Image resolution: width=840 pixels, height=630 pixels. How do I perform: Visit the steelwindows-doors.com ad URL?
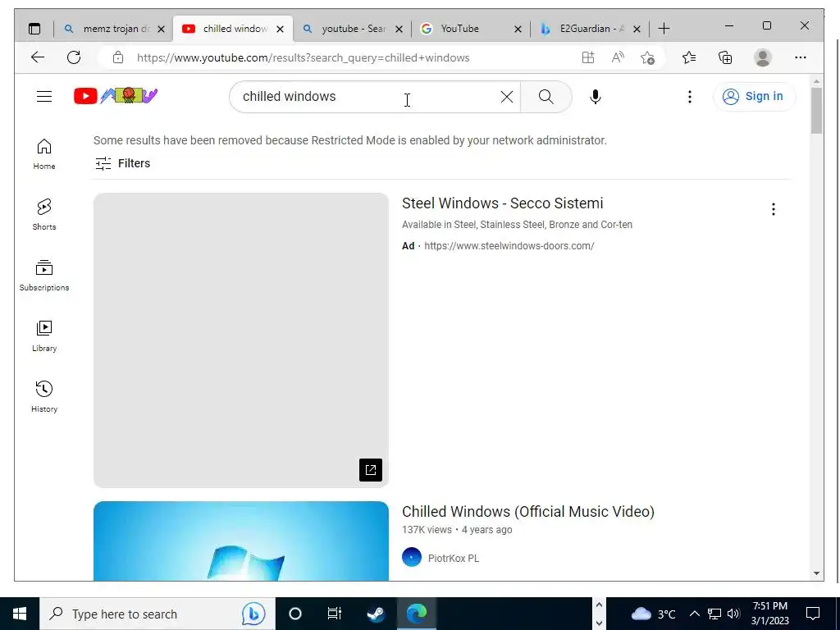509,246
